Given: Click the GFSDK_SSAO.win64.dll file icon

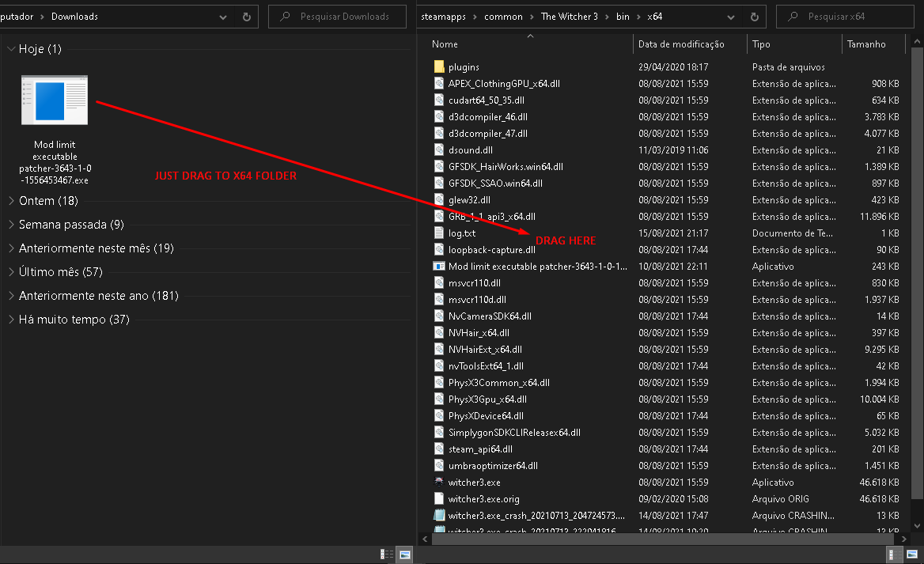Looking at the screenshot, I should tap(439, 183).
